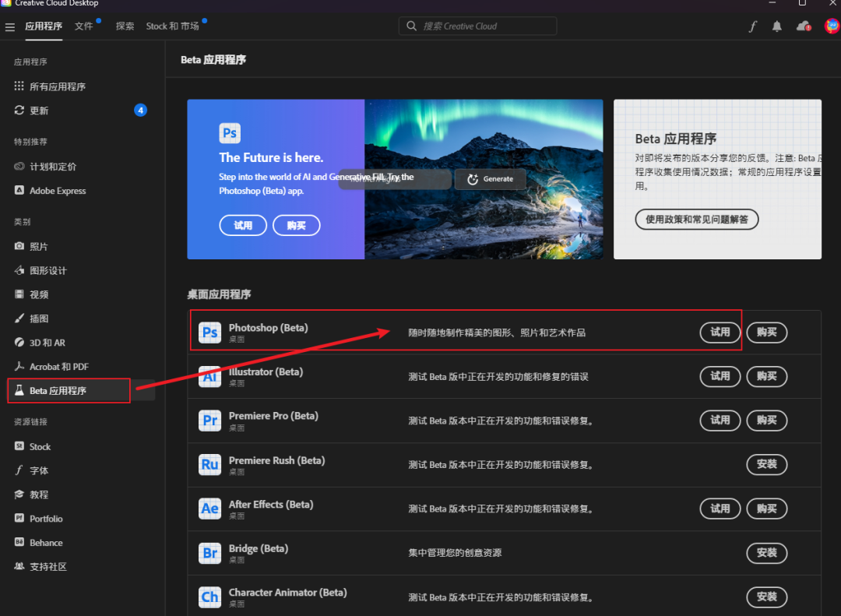Click 试用 for After Effects (Beta)

(x=720, y=509)
